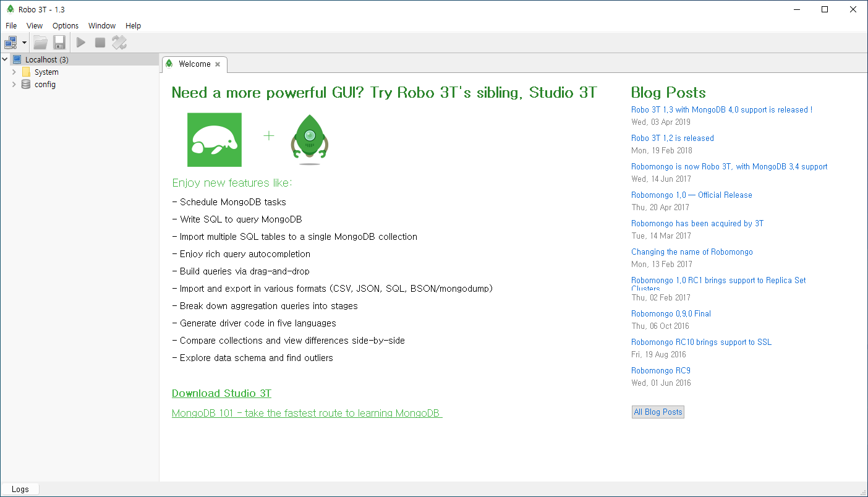Click the Connect toolbar icon
The height and width of the screenshot is (497, 868).
click(11, 43)
